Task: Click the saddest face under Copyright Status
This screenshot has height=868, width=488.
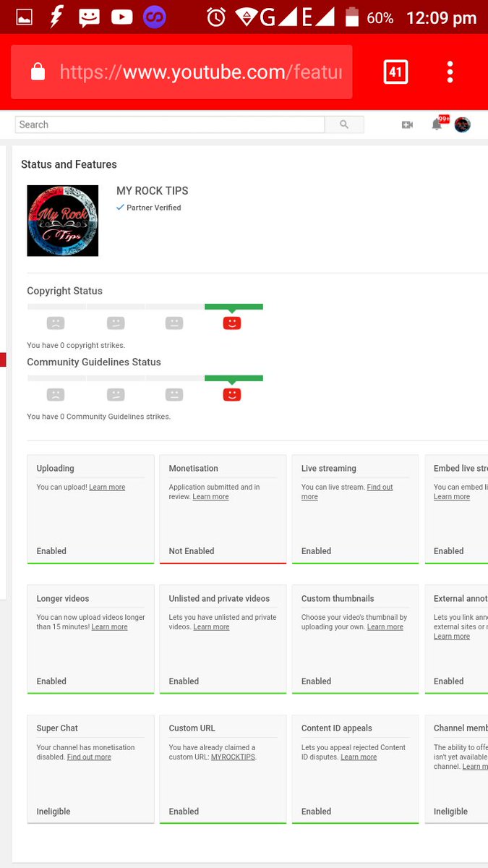Action: [x=56, y=323]
